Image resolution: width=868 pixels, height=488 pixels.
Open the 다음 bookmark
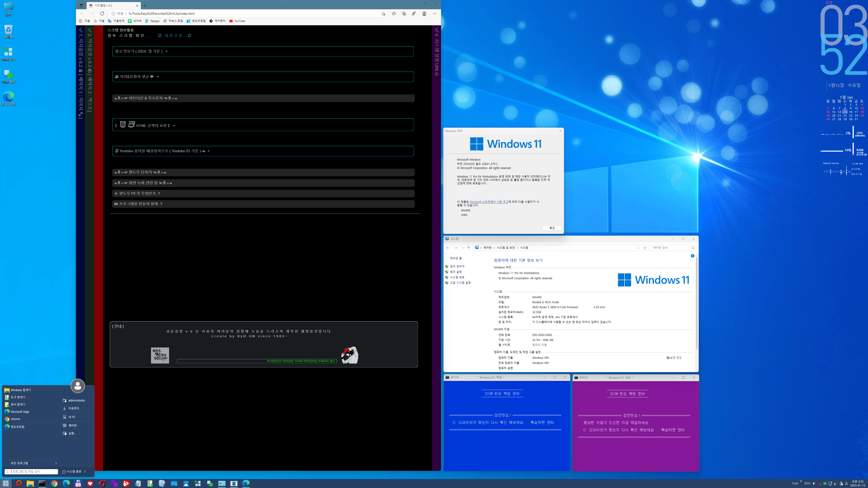tap(85, 21)
